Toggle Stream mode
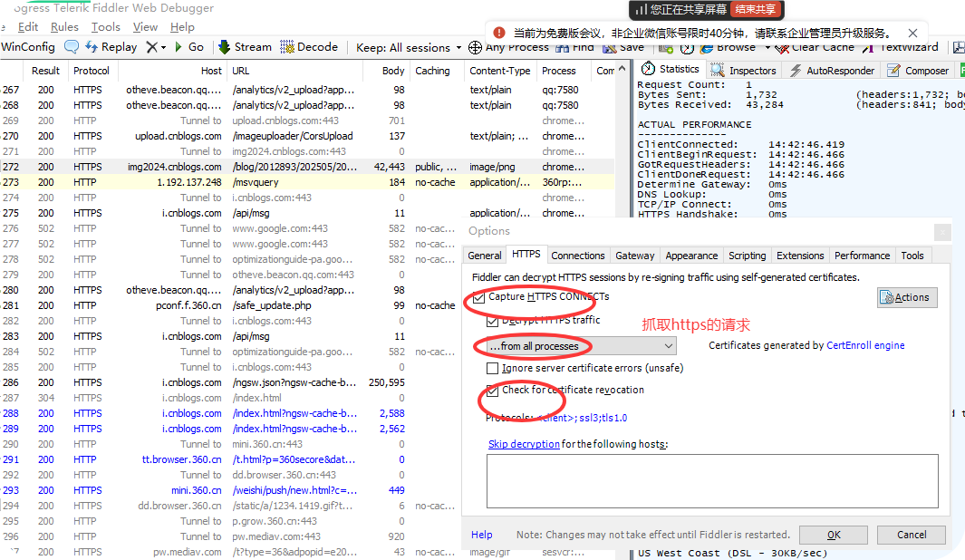Screen dimensions: 965x560 pyautogui.click(x=245, y=47)
